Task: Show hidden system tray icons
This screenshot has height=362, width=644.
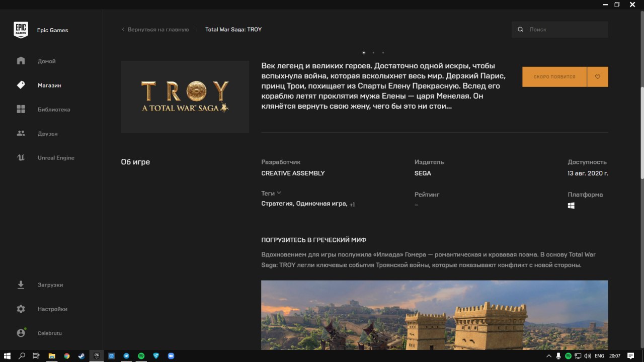Action: (x=549, y=356)
